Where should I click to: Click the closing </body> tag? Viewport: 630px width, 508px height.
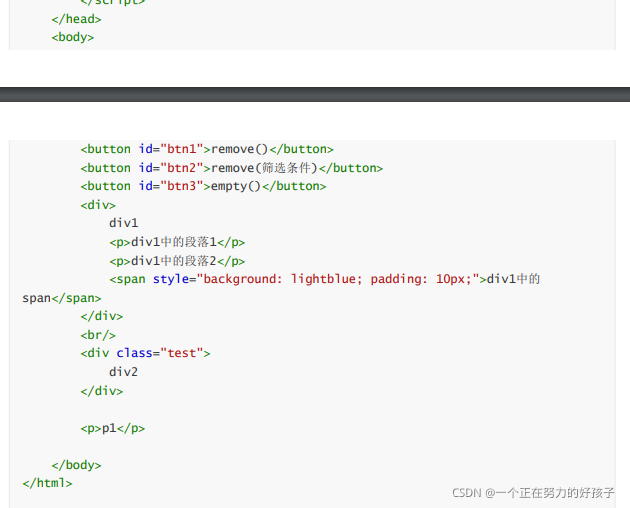[76, 465]
